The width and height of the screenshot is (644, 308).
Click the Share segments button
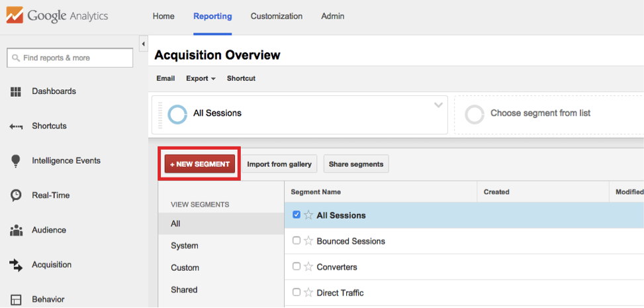[356, 164]
